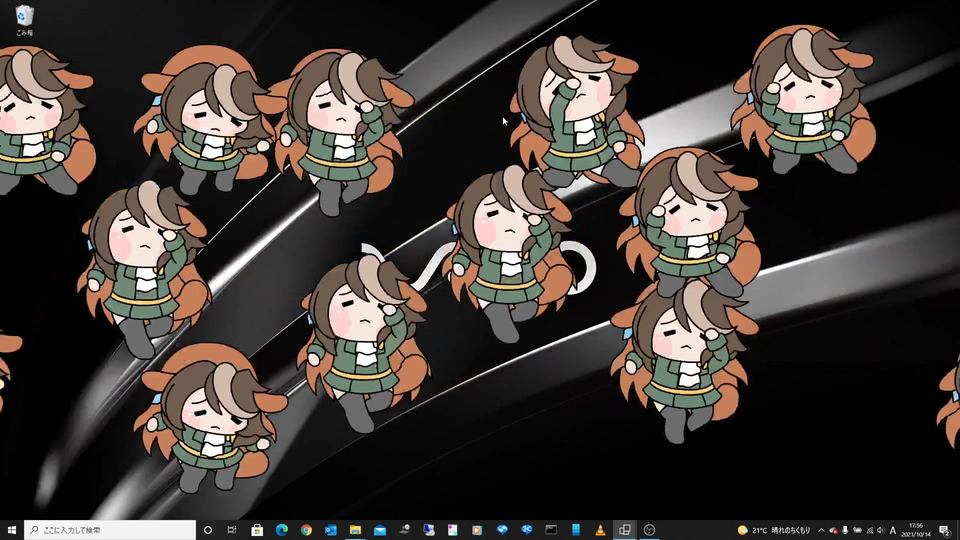Open File Explorer from the taskbar

click(355, 530)
